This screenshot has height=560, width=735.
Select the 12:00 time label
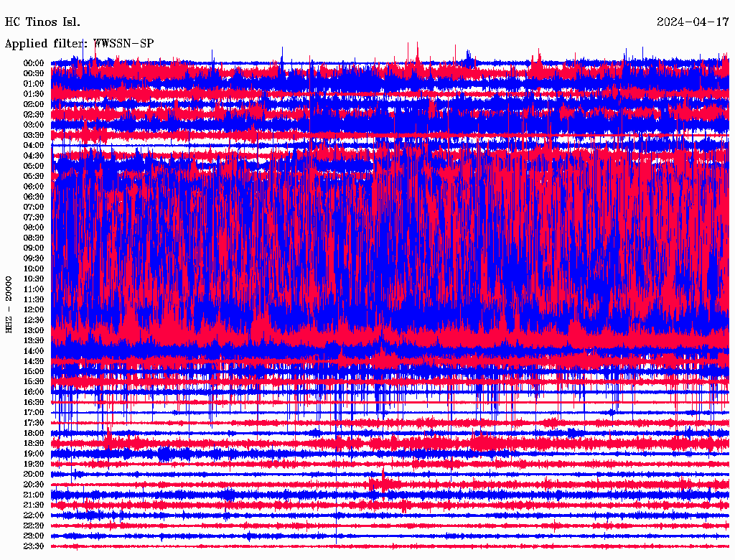(x=34, y=310)
